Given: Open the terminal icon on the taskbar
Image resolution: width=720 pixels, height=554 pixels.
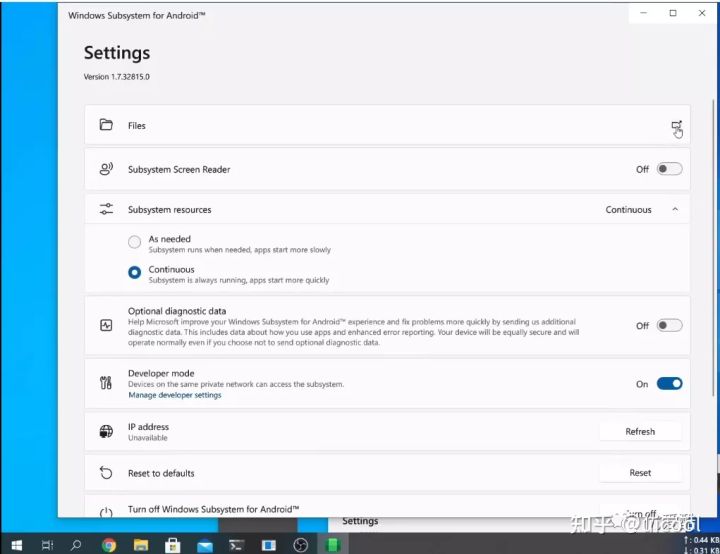Looking at the screenshot, I should 236,545.
